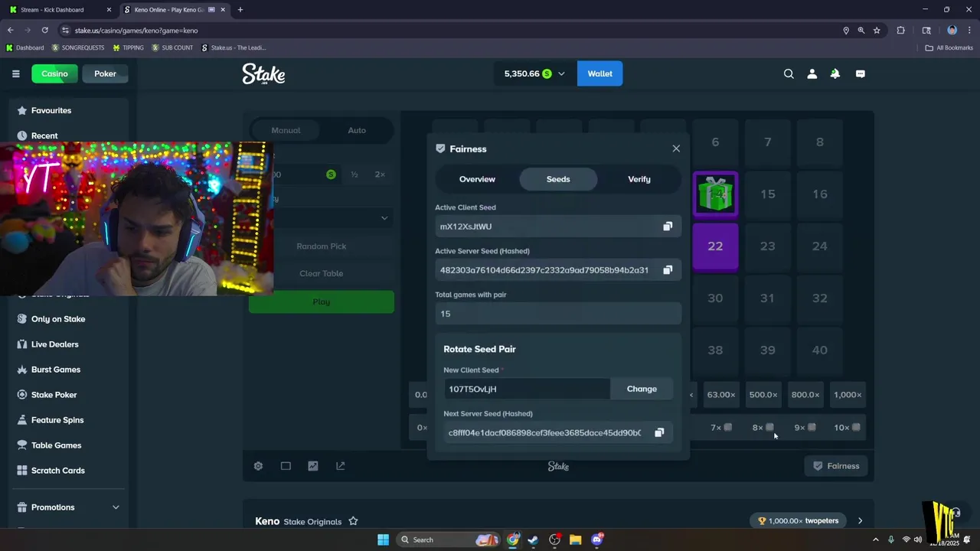Screen dimensions: 980x551
Task: Select Keno tile 22
Action: click(x=715, y=246)
